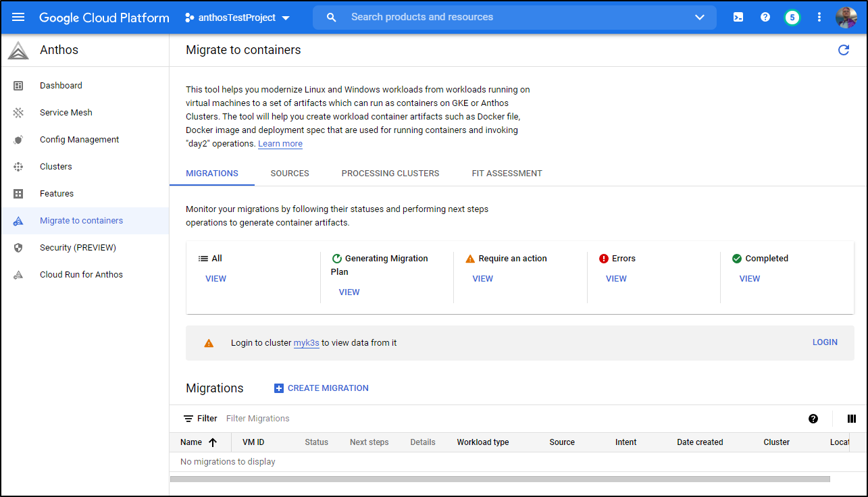Expand the search bar dropdown arrow
868x497 pixels.
coord(700,17)
